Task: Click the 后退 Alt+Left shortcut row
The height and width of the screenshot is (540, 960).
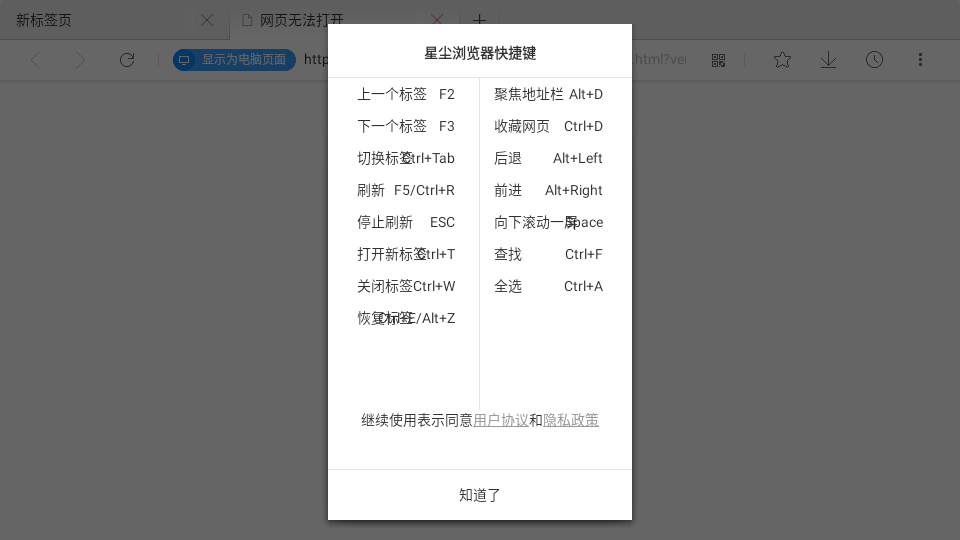Action: (x=549, y=159)
